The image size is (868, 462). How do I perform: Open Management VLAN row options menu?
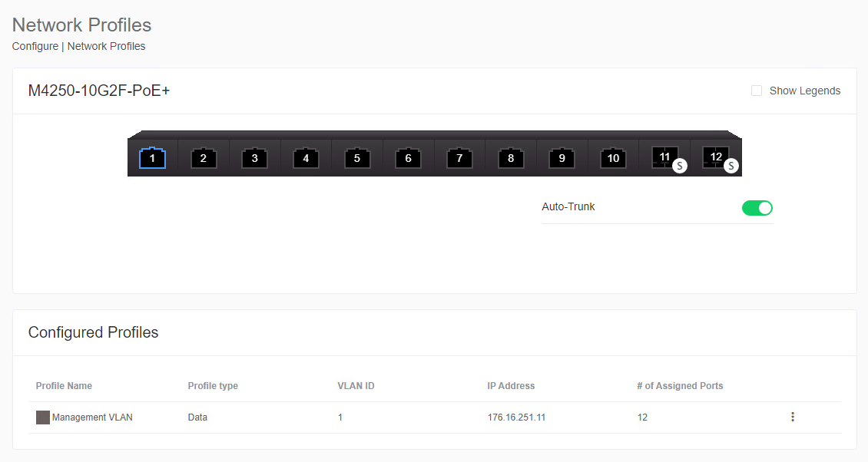tap(793, 417)
